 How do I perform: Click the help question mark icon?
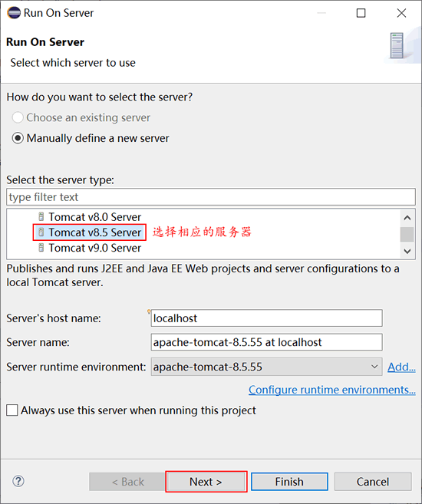[18, 481]
